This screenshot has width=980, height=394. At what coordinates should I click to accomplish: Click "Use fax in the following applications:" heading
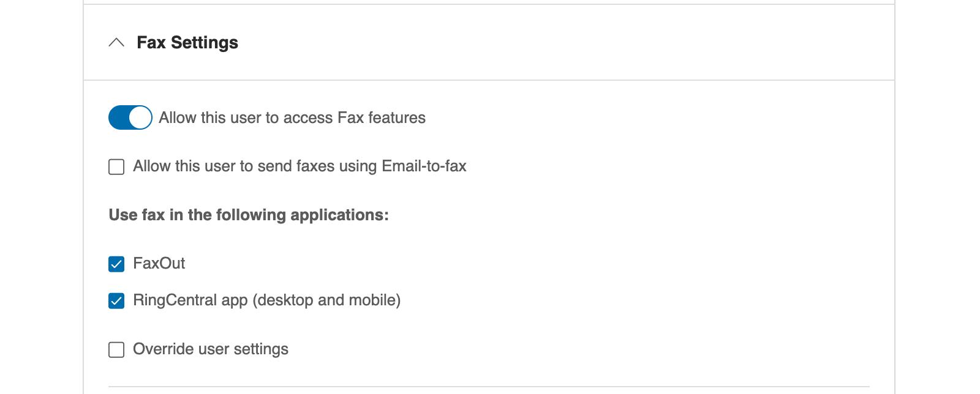click(x=249, y=215)
